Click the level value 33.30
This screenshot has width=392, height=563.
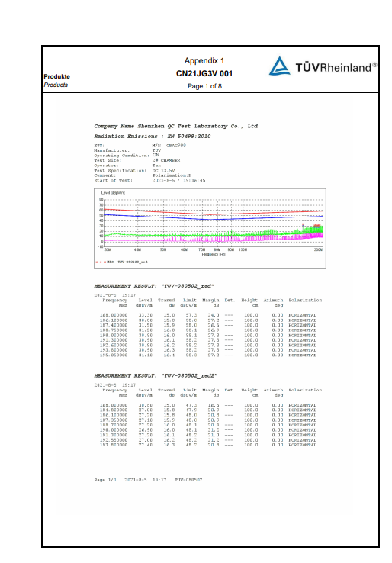[x=146, y=315]
